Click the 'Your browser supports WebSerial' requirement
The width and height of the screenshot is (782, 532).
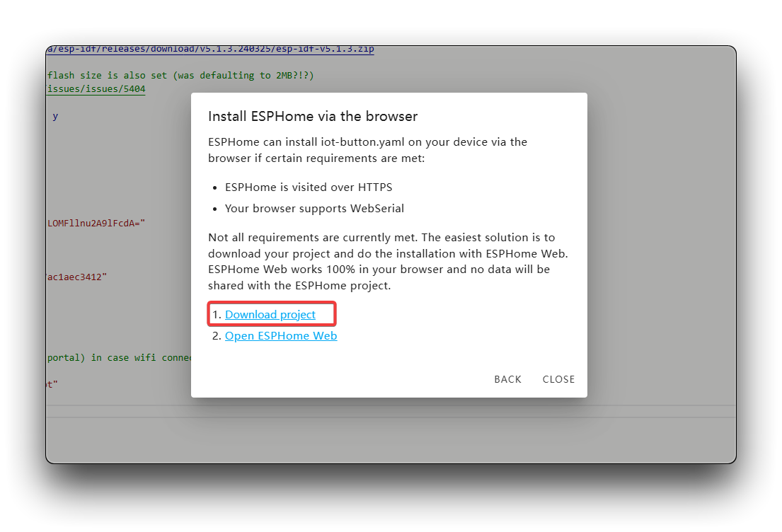(x=314, y=209)
